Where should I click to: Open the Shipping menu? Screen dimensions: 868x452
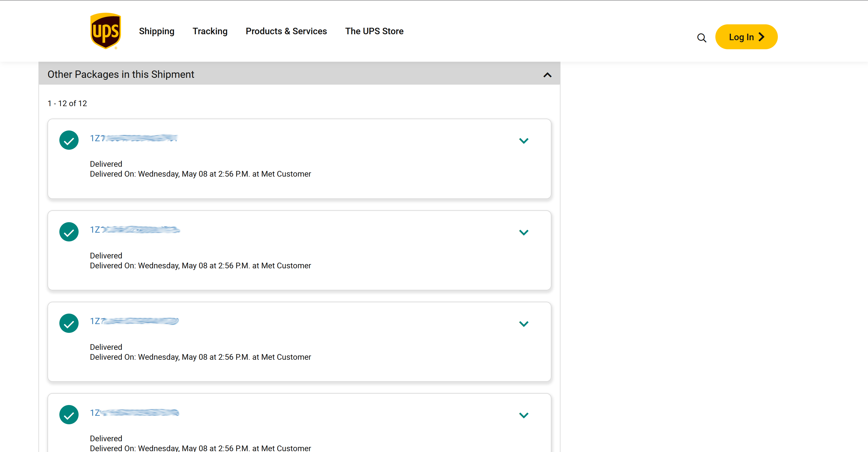[157, 31]
